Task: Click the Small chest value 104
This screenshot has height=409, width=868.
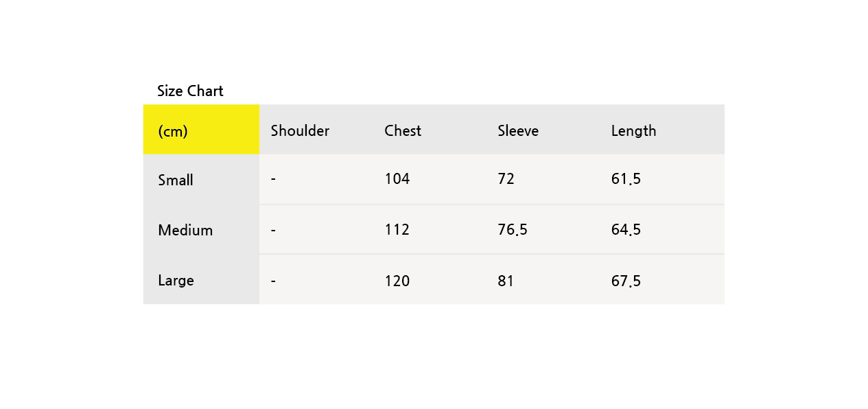Action: (397, 179)
